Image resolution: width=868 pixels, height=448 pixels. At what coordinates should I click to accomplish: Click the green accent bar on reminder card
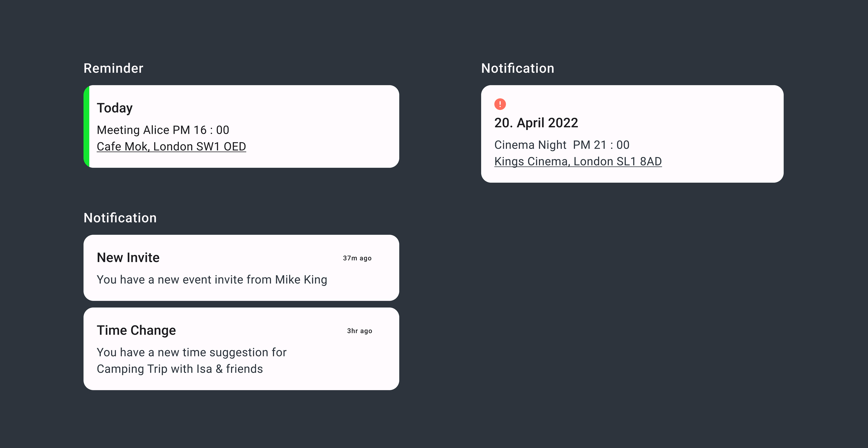87,126
